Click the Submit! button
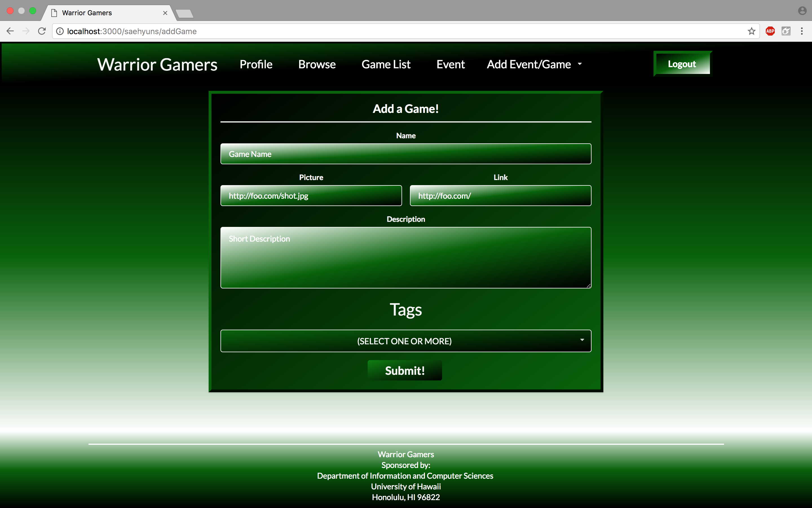 click(x=405, y=371)
